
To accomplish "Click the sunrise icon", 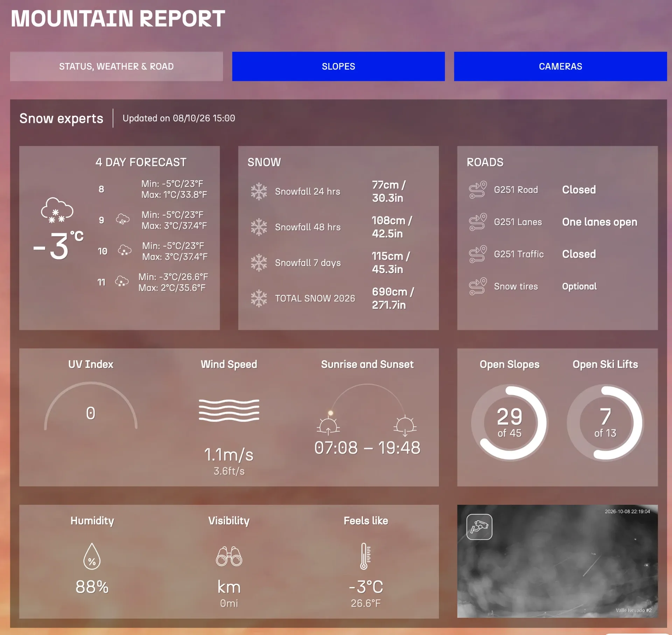I will click(328, 426).
